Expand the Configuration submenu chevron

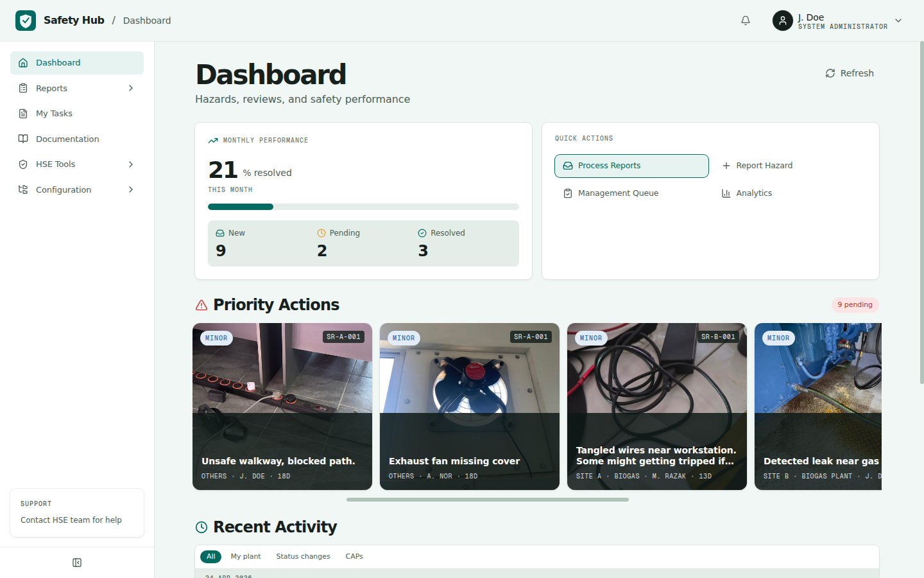(131, 189)
